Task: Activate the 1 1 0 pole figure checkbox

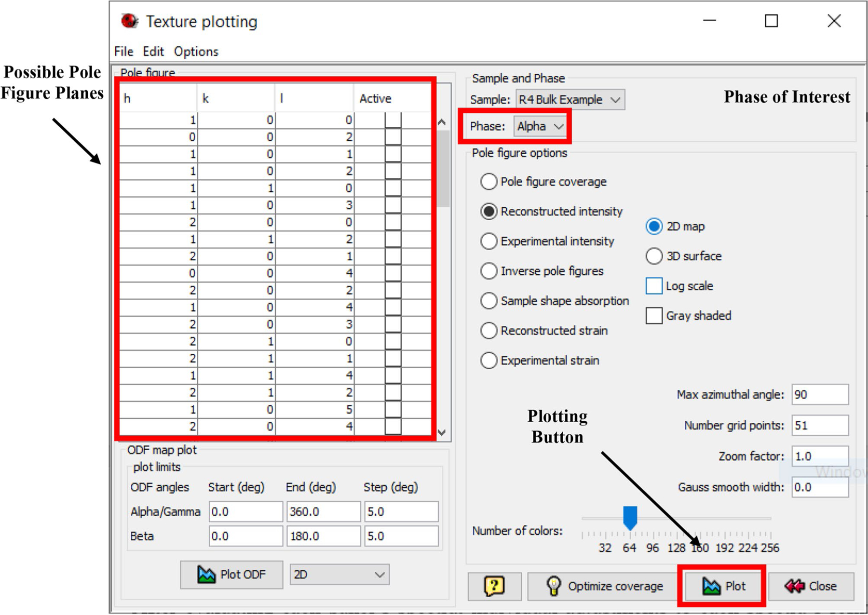Action: (x=393, y=188)
